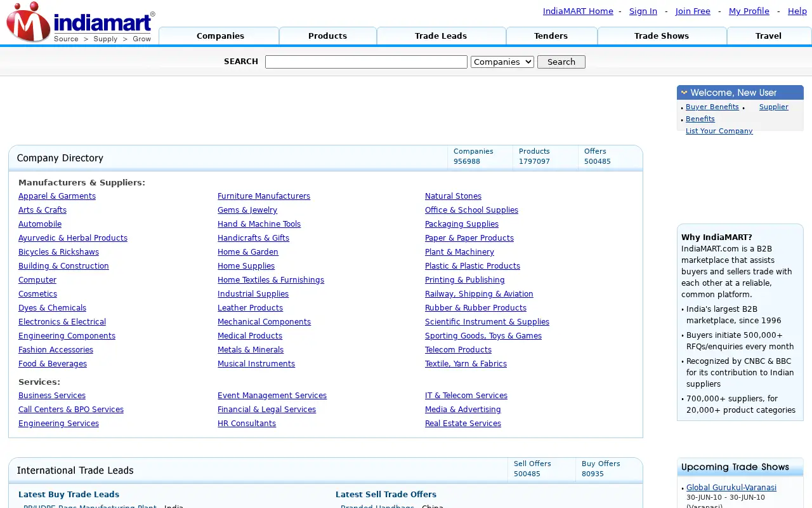The height and width of the screenshot is (508, 812).
Task: Select Electronics & Electrical category
Action: (62, 322)
